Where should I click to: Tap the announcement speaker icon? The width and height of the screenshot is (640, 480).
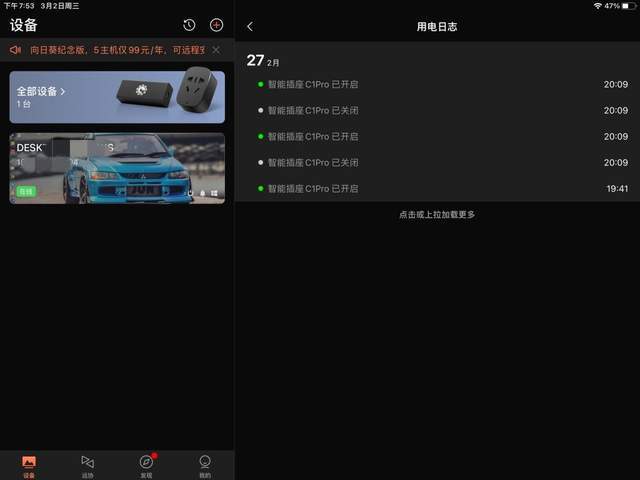click(15, 50)
